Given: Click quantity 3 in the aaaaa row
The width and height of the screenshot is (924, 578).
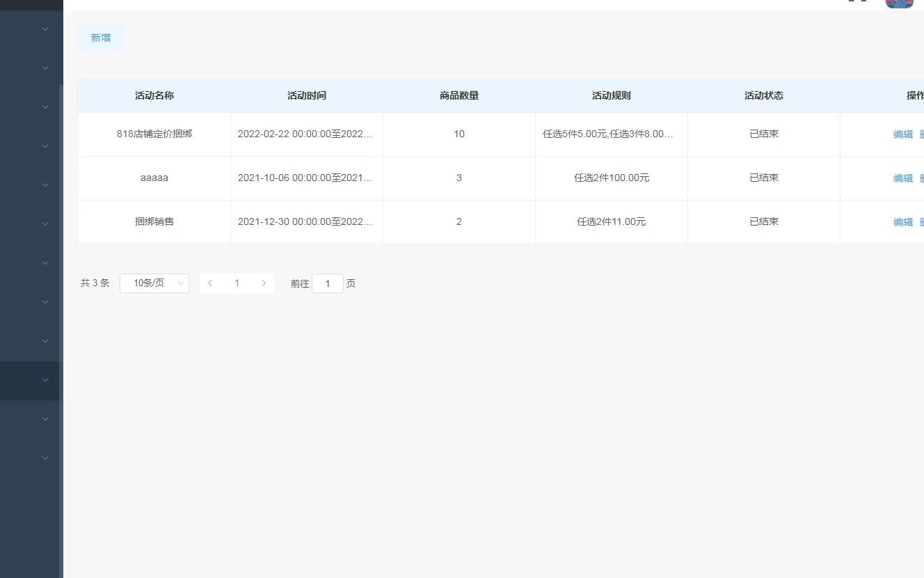Looking at the screenshot, I should click(x=459, y=178).
